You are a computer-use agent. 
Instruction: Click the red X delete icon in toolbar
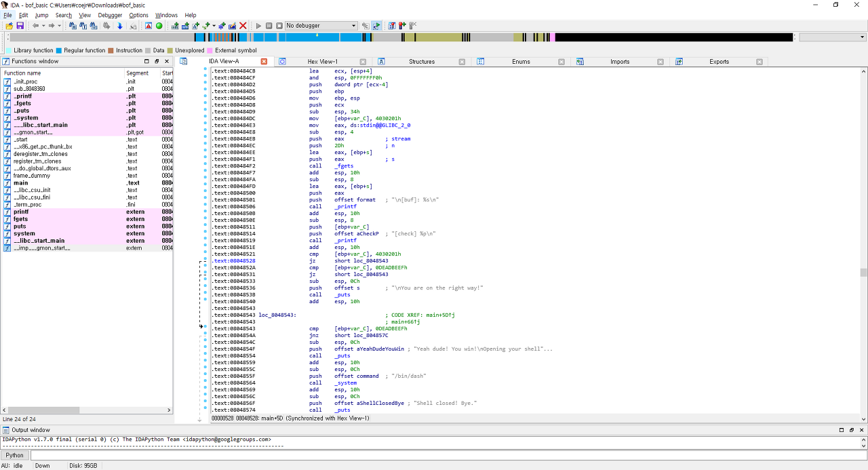point(243,26)
